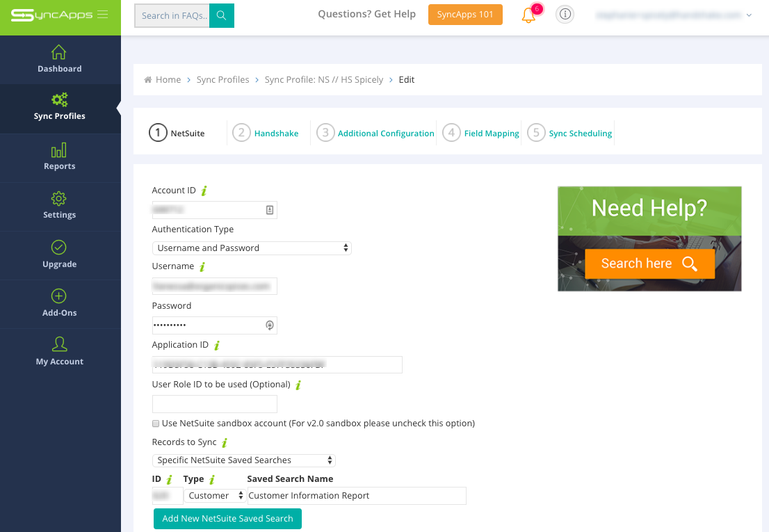
Task: Open Upgrade label in the sidebar
Action: 59,264
